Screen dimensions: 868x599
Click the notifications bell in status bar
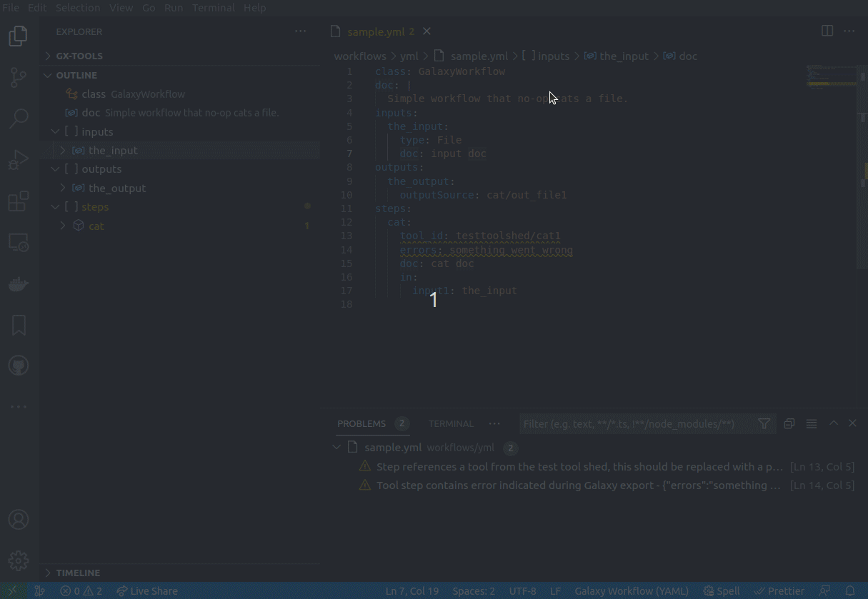(x=850, y=591)
